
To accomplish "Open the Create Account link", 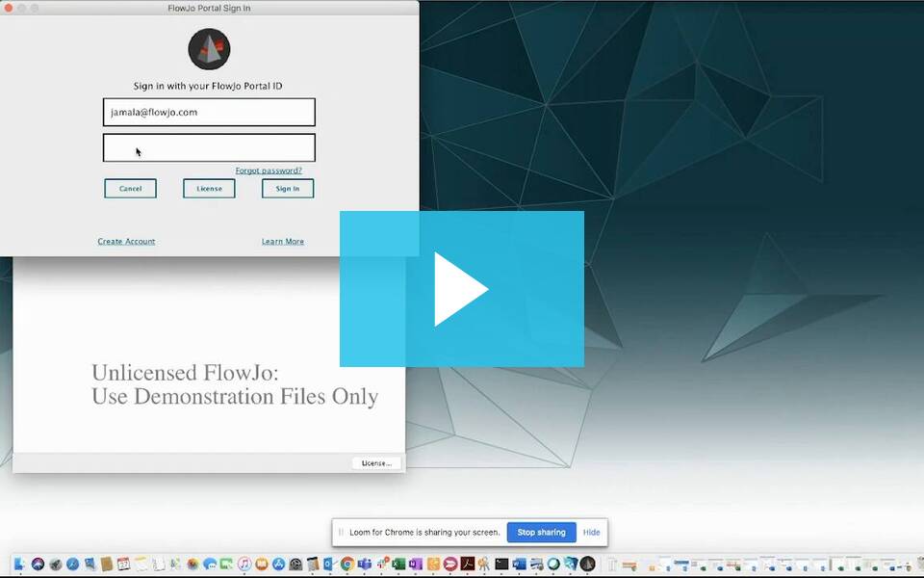I will (126, 241).
